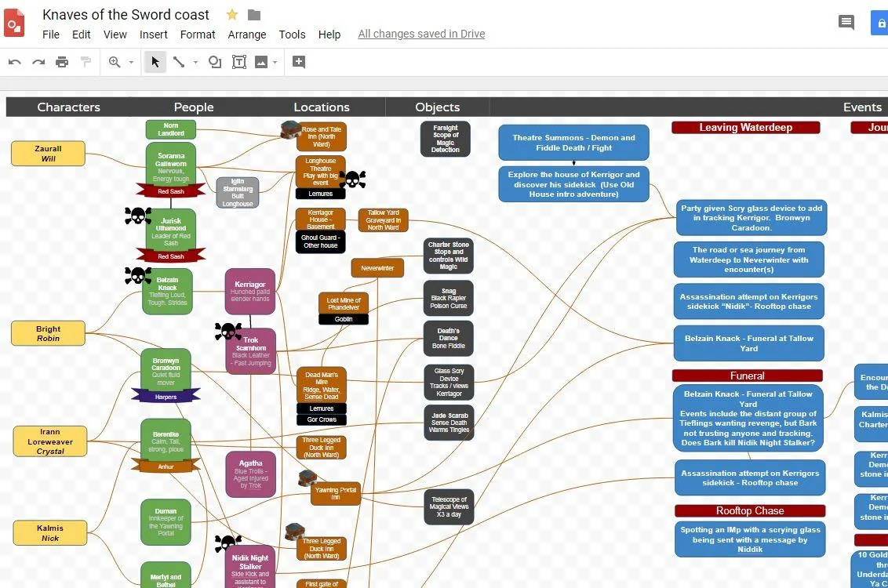The width and height of the screenshot is (888, 588).
Task: Select the Funeral red header
Action: [747, 376]
